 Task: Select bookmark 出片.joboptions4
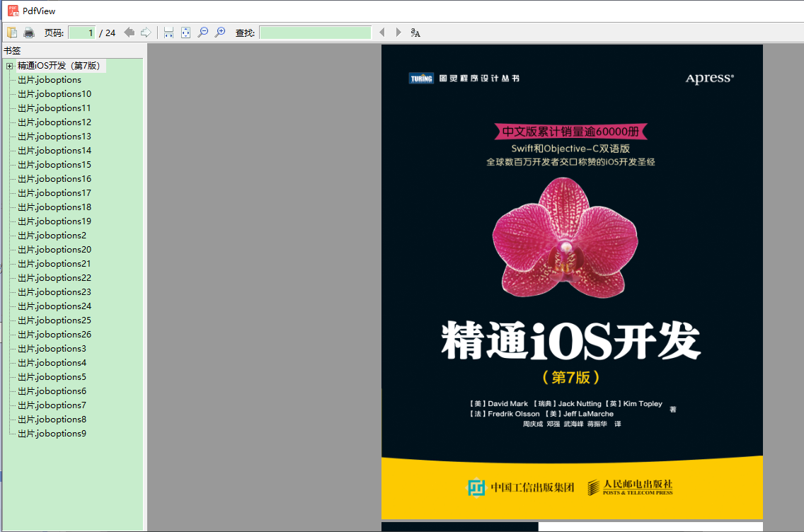click(x=52, y=363)
